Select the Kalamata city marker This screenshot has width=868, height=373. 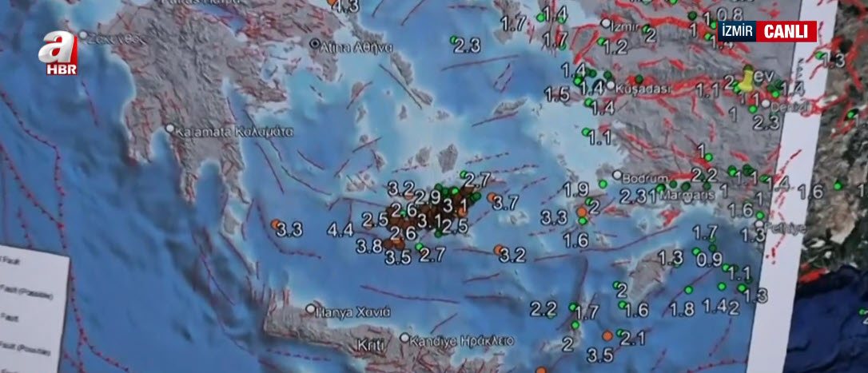click(169, 128)
